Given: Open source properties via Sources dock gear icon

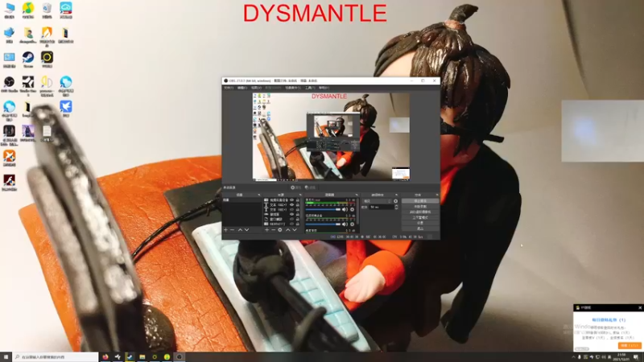Looking at the screenshot, I should click(x=279, y=230).
